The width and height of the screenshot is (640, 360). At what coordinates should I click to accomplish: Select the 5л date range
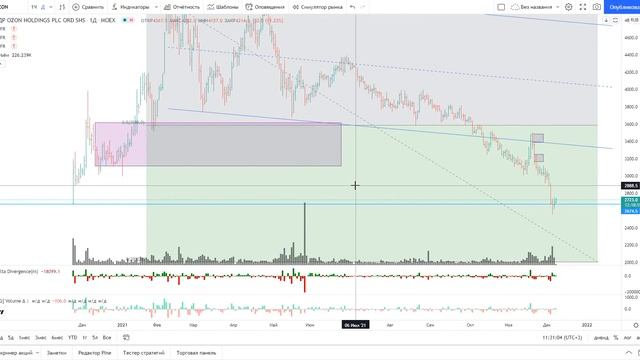95,338
